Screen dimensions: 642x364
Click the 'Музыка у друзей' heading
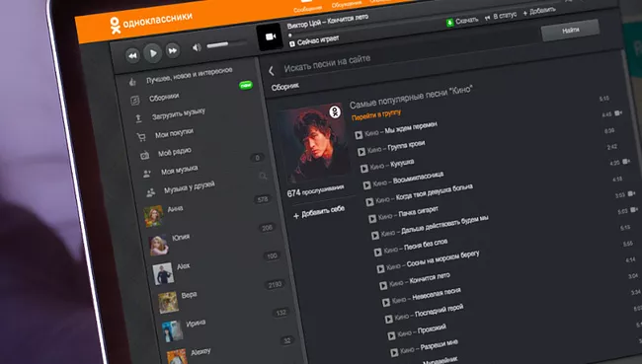click(190, 186)
